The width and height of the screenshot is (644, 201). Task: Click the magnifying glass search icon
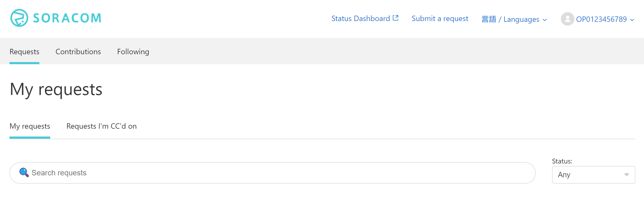(x=24, y=172)
